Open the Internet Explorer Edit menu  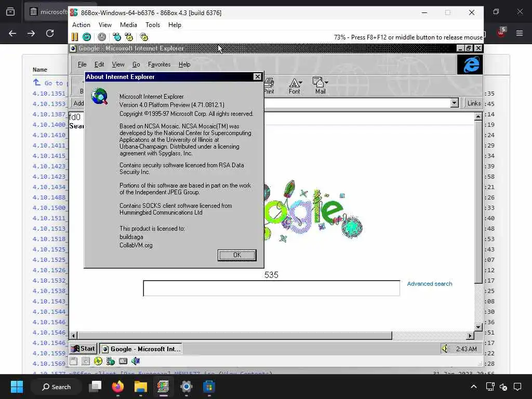pyautogui.click(x=99, y=64)
